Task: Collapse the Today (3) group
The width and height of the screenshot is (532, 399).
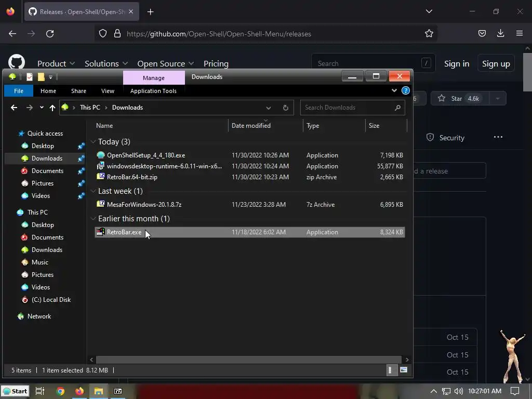Action: pos(94,141)
